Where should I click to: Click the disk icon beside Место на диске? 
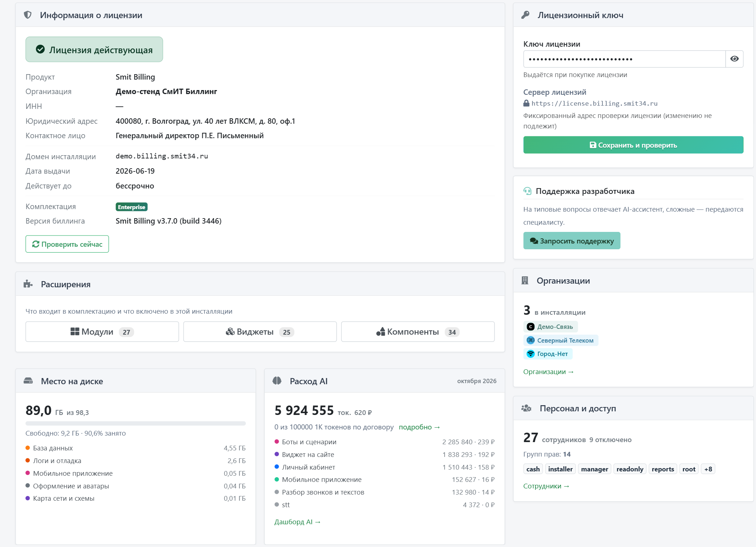[x=28, y=381]
